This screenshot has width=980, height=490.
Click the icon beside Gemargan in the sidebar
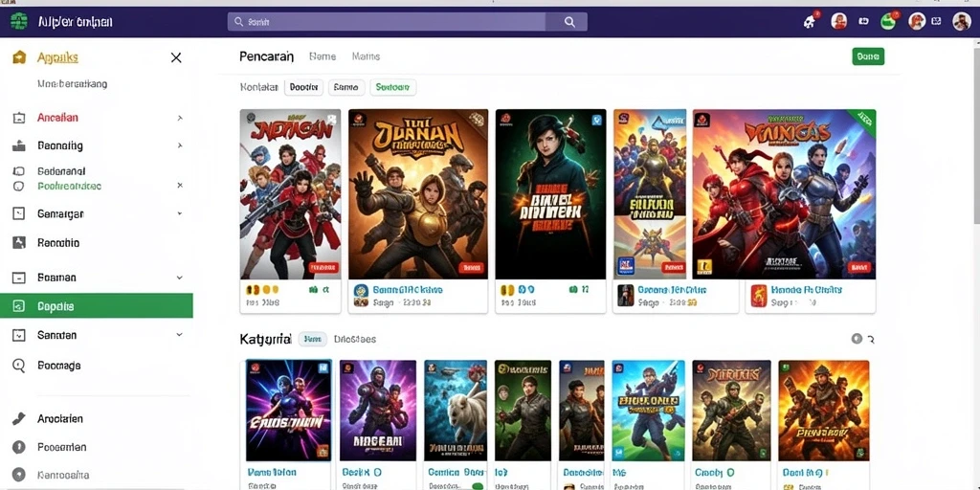click(19, 213)
